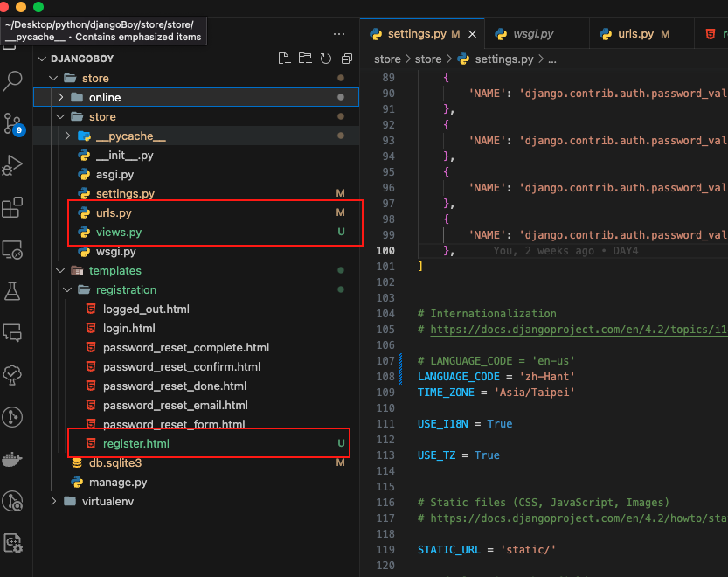Collapse all folders in explorer
Image resolution: width=728 pixels, height=577 pixels.
tap(347, 59)
